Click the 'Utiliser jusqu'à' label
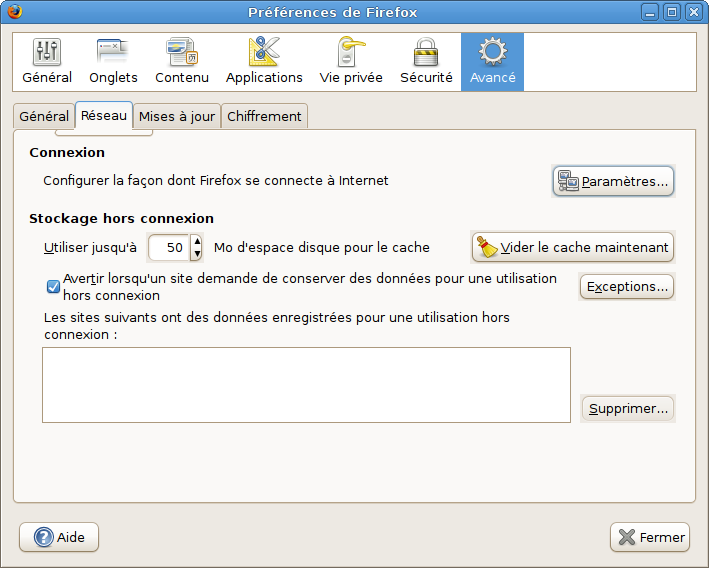Viewport: 709px width, 568px height. (90, 247)
